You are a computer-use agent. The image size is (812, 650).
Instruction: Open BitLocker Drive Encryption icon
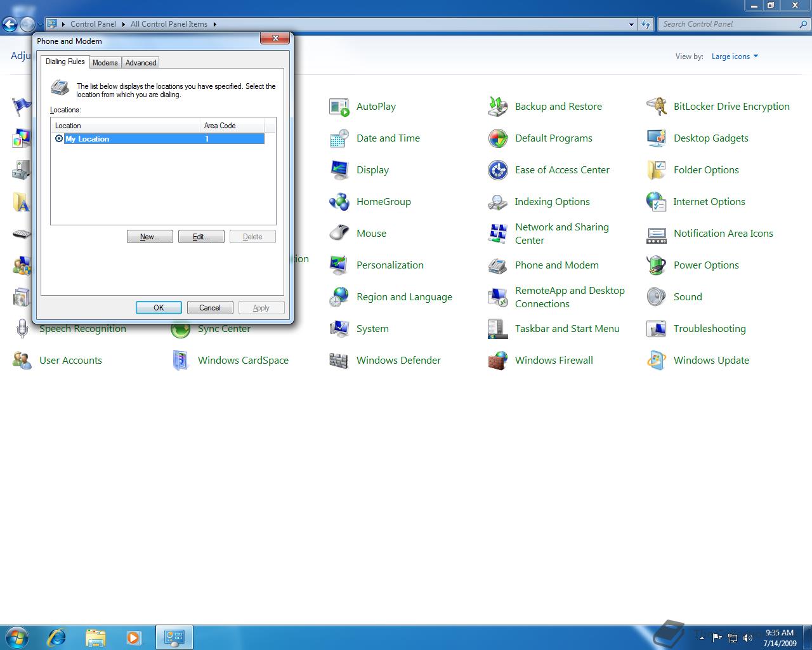click(656, 107)
